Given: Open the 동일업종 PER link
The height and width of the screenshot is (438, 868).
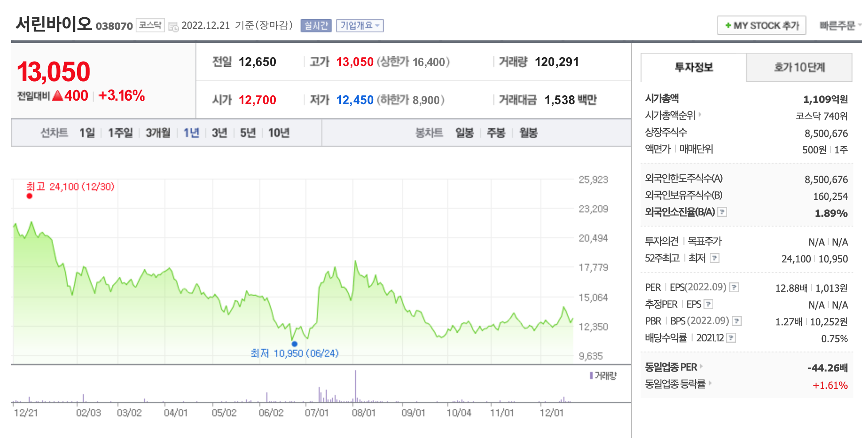Looking at the screenshot, I should tap(671, 367).
